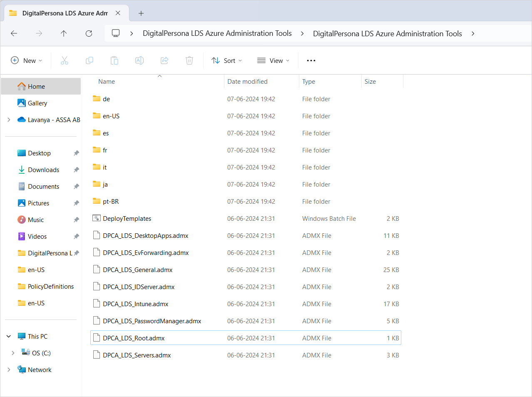Open the See more ellipsis menu
532x397 pixels.
click(311, 60)
